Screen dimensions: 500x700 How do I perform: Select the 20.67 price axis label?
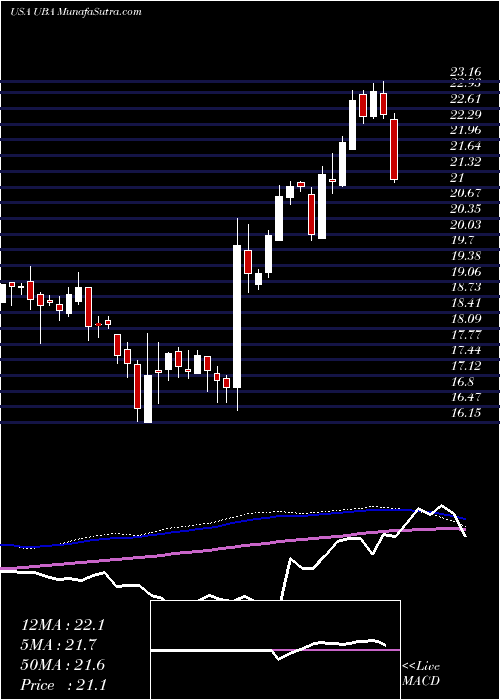[x=465, y=193]
